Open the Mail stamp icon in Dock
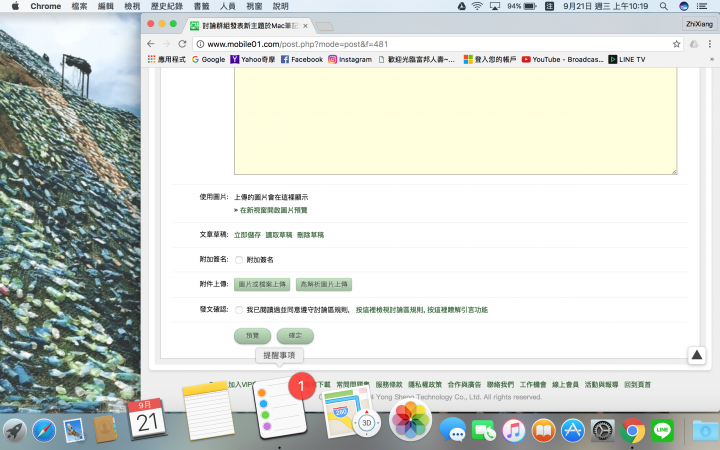Viewport: 720px width, 450px height. point(74,431)
